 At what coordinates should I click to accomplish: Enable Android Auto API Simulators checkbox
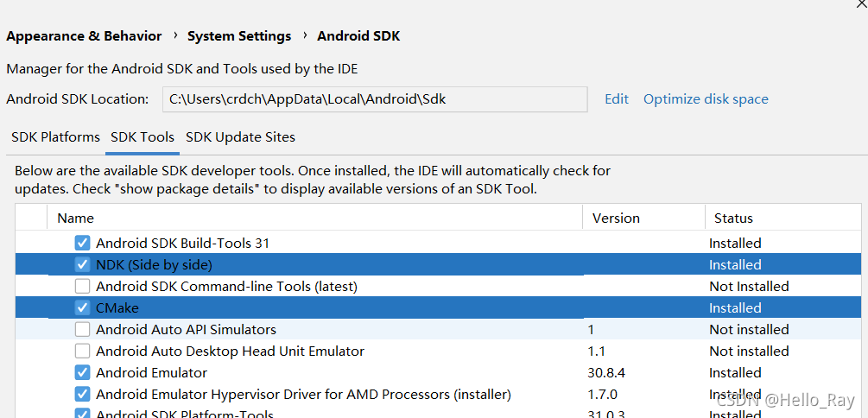point(83,329)
